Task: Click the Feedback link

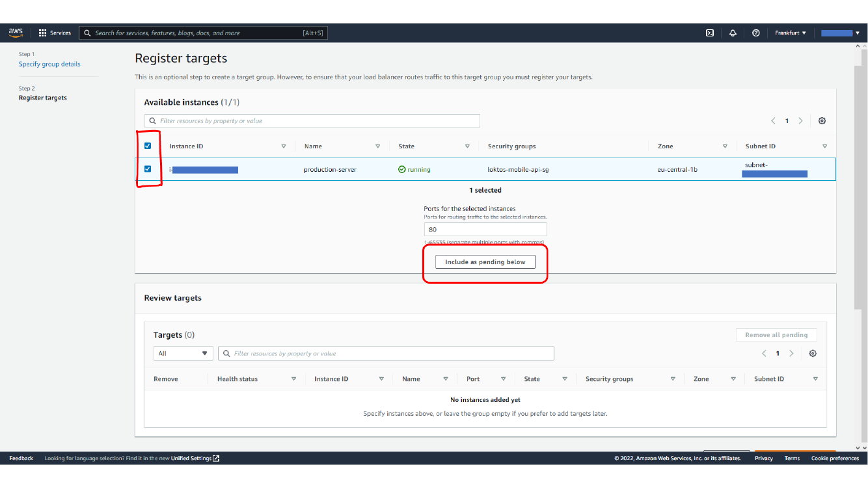Action: point(21,458)
